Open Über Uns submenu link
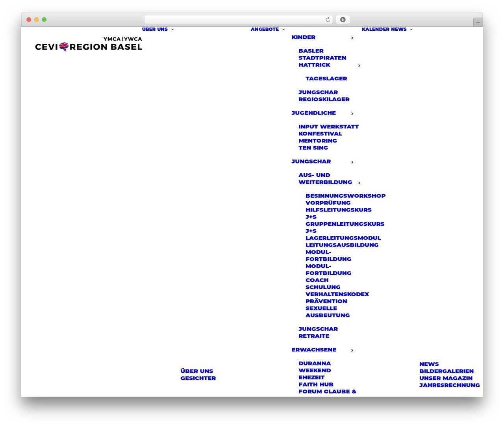Image resolution: width=504 pixels, height=427 pixels. pos(196,371)
